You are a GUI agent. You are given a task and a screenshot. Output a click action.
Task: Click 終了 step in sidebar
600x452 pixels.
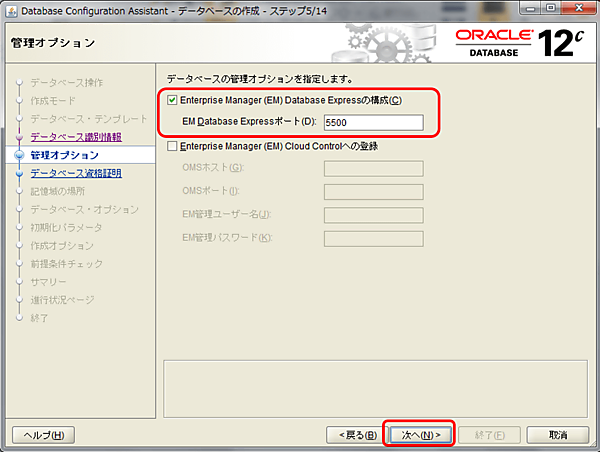click(39, 318)
